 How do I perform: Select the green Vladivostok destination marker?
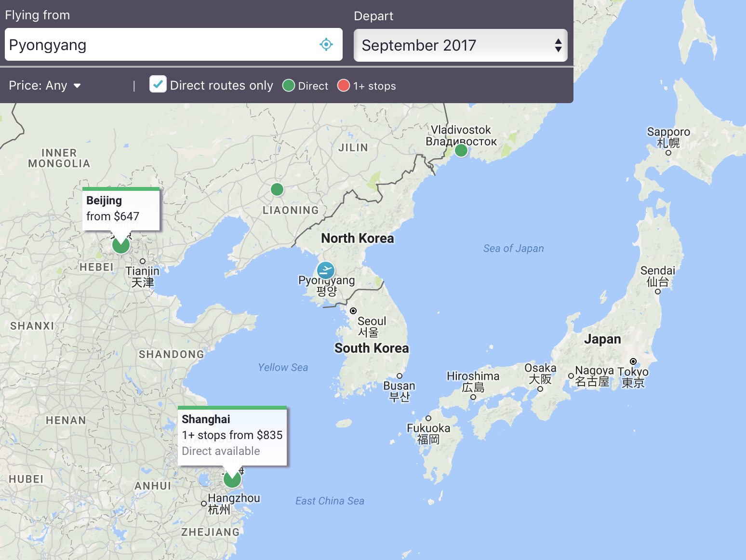(461, 151)
